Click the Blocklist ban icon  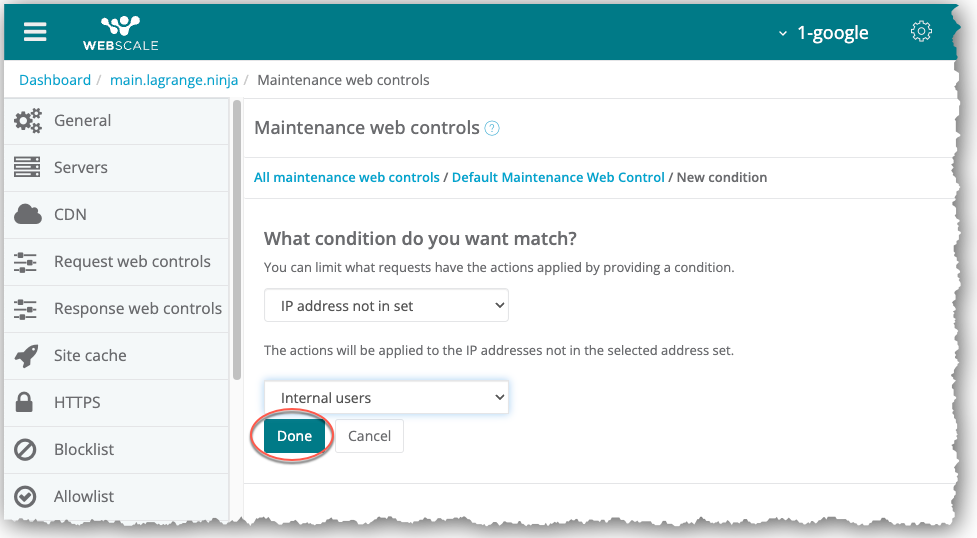coord(27,450)
